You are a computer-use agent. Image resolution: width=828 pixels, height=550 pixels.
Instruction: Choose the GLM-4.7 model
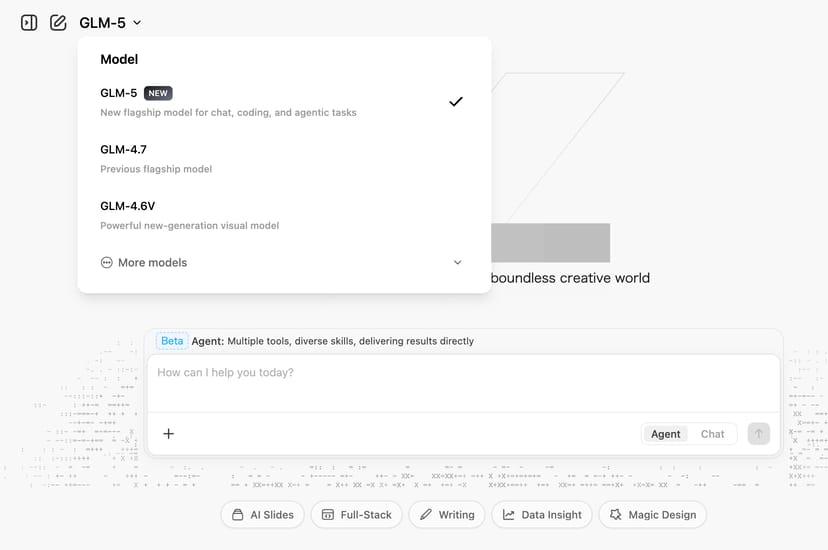click(x=284, y=158)
